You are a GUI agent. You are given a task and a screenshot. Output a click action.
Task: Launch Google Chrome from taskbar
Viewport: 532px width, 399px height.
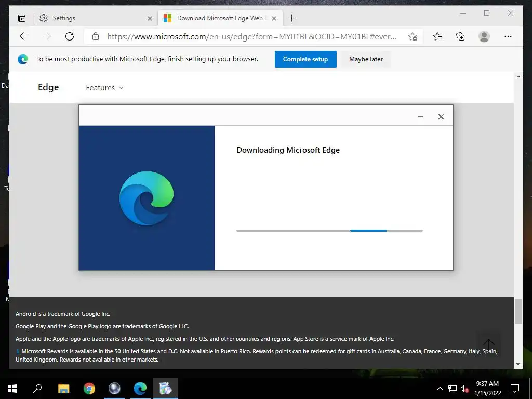[89, 389]
